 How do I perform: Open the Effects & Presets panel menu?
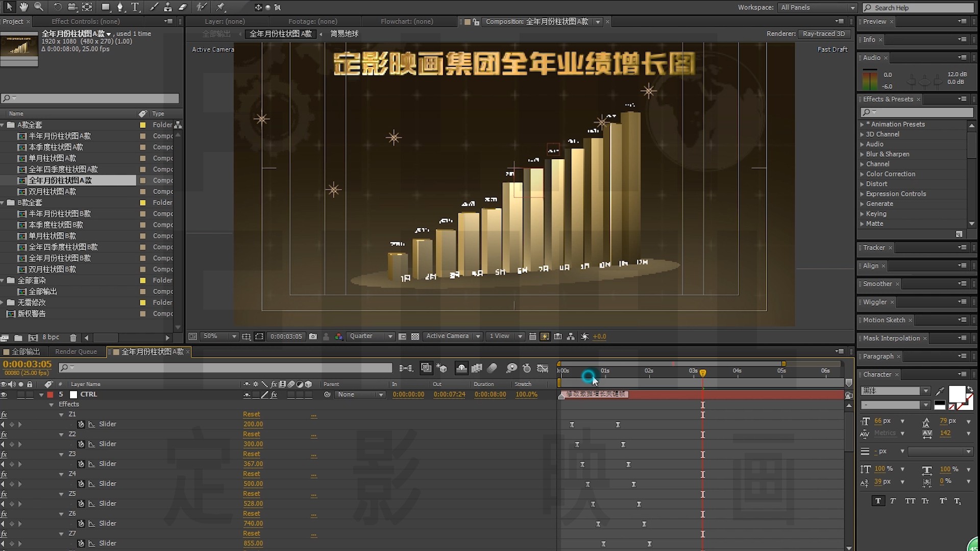click(x=962, y=99)
